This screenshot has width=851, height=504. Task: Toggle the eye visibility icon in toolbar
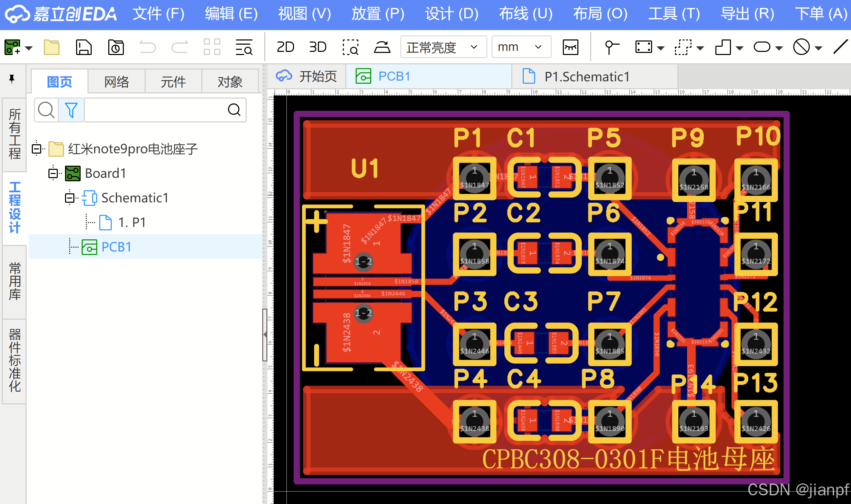pos(570,47)
